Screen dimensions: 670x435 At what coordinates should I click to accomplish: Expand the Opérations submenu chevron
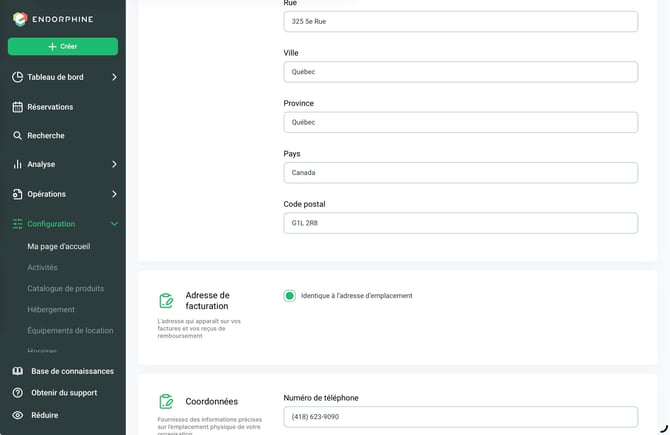114,194
